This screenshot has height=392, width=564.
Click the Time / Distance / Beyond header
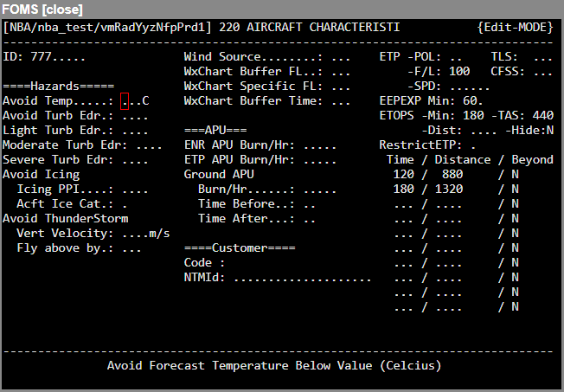point(470,160)
